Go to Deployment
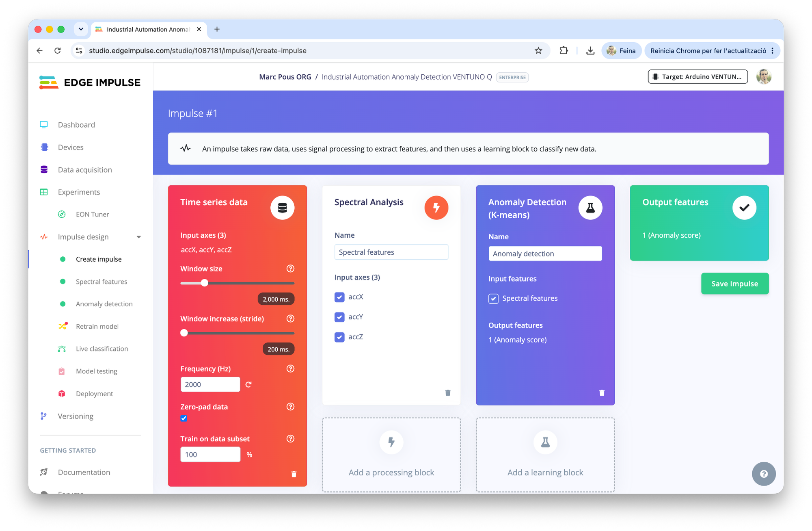Image resolution: width=812 pixels, height=531 pixels. click(x=94, y=394)
